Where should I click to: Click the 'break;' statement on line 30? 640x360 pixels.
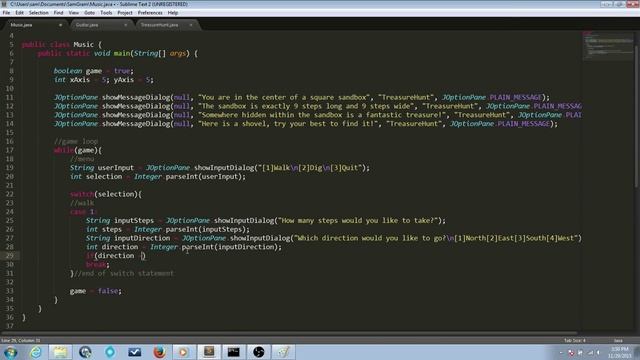pyautogui.click(x=98, y=264)
